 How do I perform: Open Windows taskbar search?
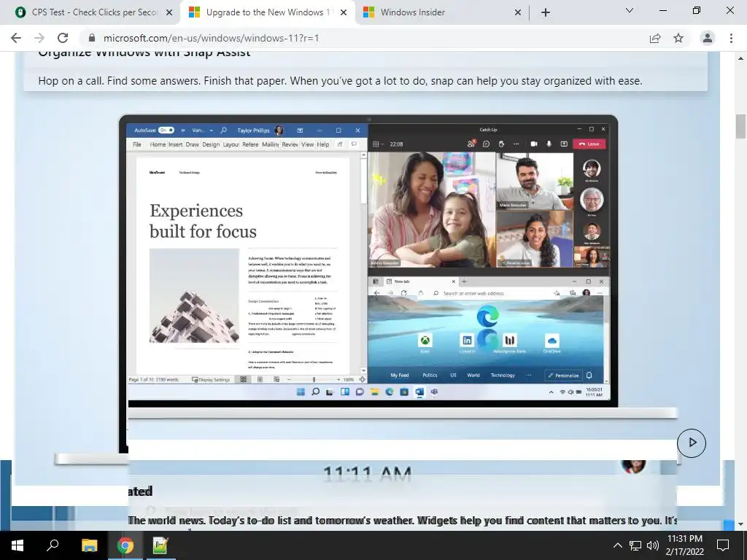[53, 545]
